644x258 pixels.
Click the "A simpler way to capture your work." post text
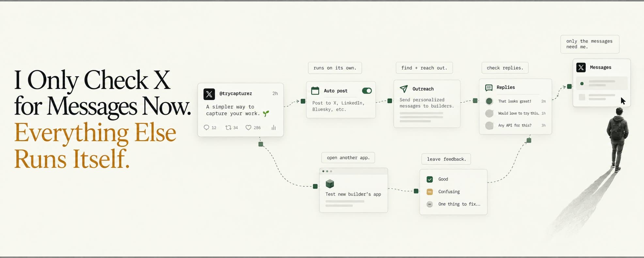[233, 110]
